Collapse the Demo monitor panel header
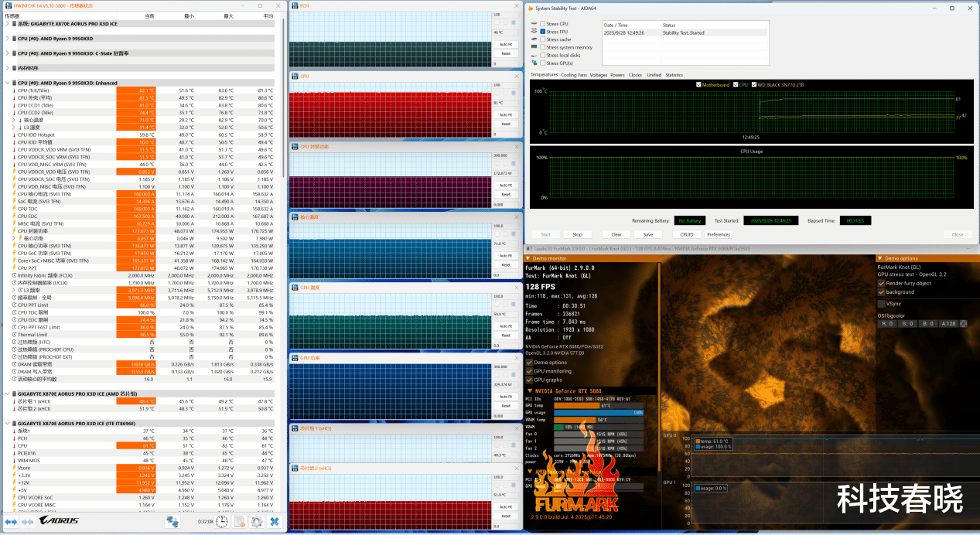The image size is (980, 535). pyautogui.click(x=528, y=258)
